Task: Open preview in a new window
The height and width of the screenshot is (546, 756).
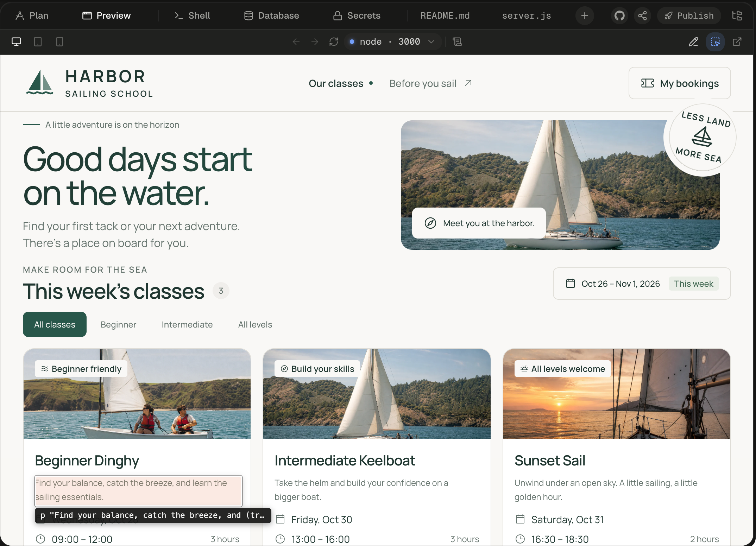Action: pyautogui.click(x=737, y=42)
